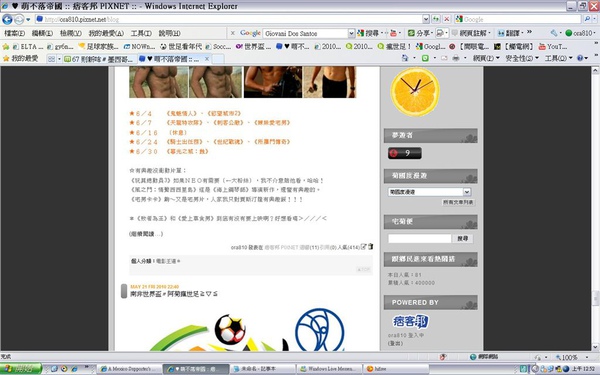Click the browser Back arrow button
The image size is (600, 375).
click(7, 19)
